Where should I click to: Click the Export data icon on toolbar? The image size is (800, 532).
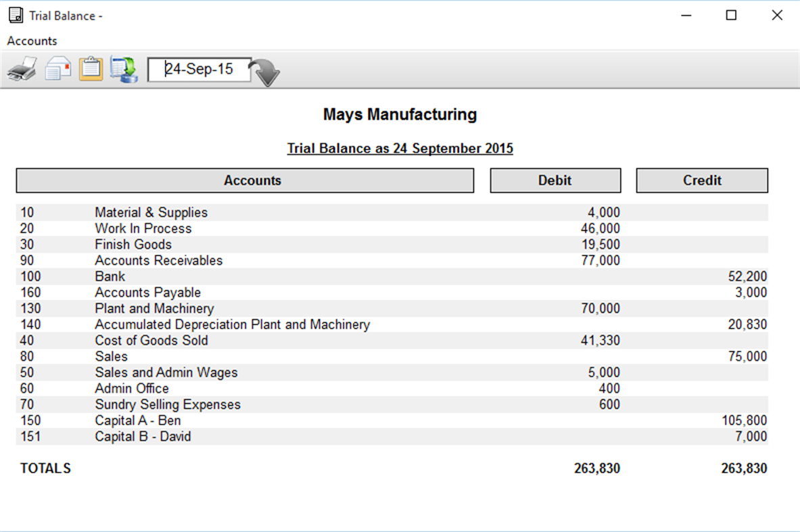click(x=123, y=68)
